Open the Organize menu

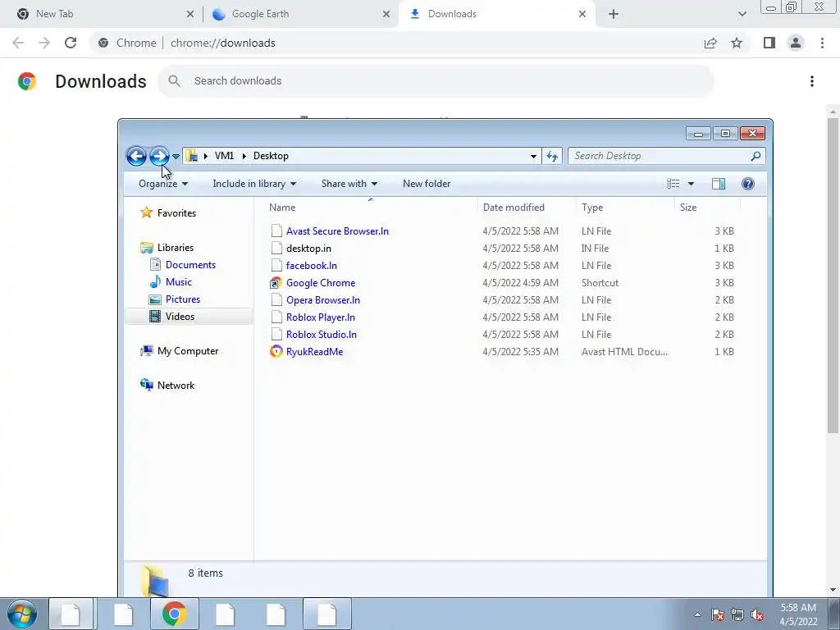(x=163, y=184)
